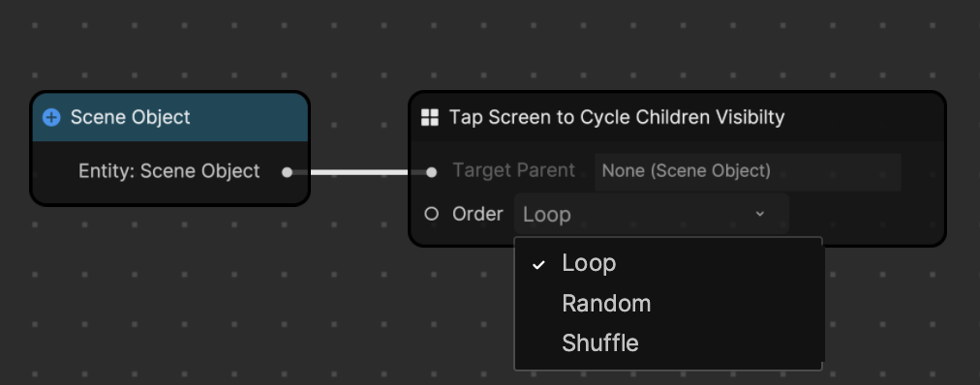Click the grid icon beside Tap Screen title

click(430, 117)
